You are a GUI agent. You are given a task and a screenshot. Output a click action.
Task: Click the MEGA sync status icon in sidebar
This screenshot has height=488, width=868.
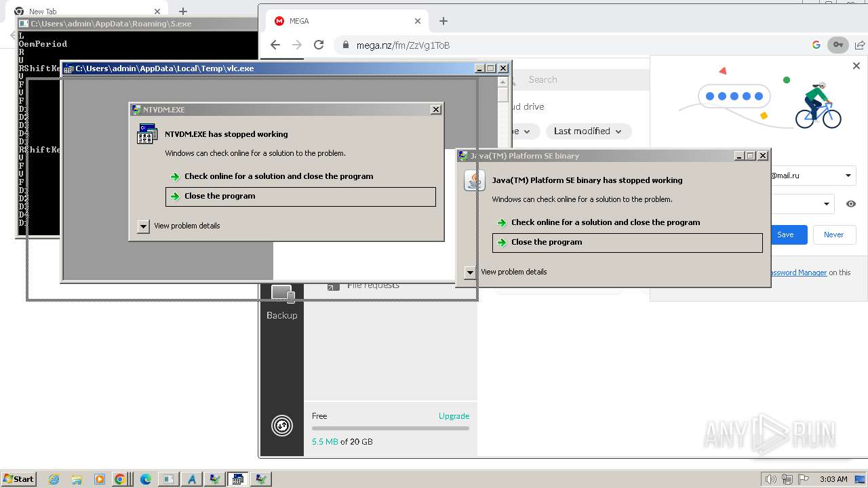click(282, 425)
